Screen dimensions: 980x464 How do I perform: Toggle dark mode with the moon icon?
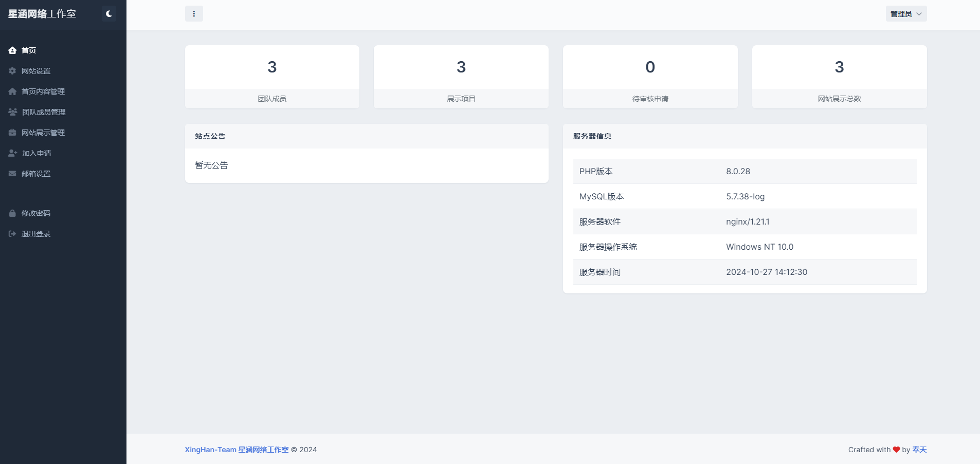coord(108,14)
